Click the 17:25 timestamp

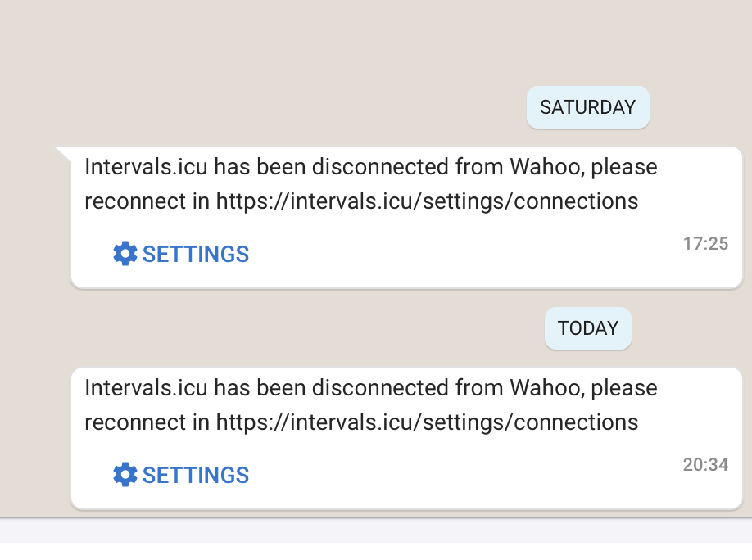[x=705, y=243]
